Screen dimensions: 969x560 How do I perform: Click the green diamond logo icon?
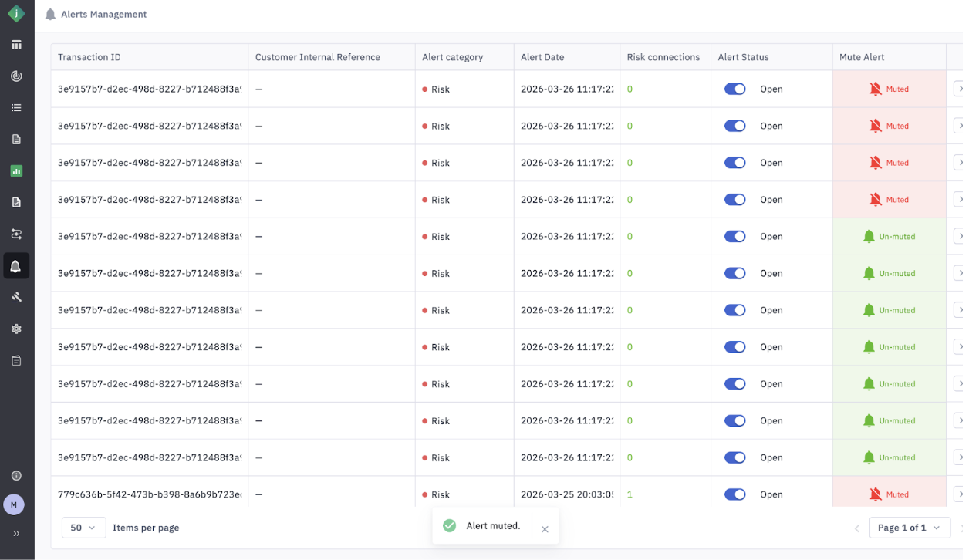pyautogui.click(x=16, y=14)
